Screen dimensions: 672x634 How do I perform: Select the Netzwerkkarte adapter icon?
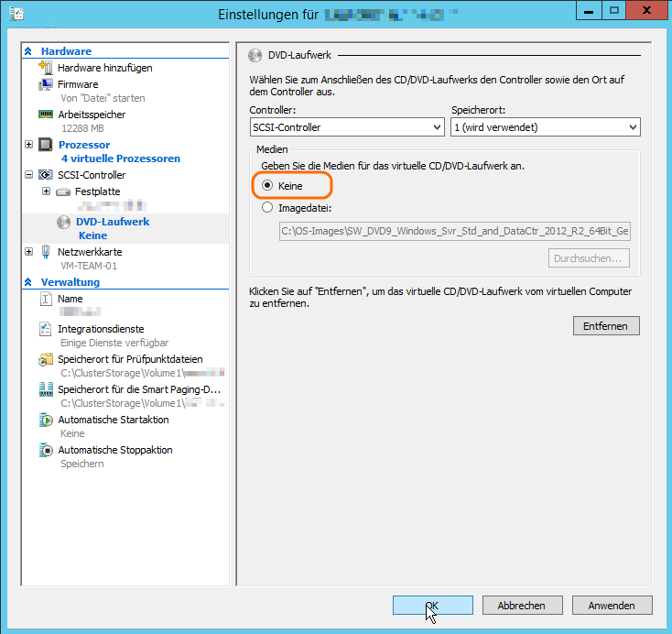point(46,252)
